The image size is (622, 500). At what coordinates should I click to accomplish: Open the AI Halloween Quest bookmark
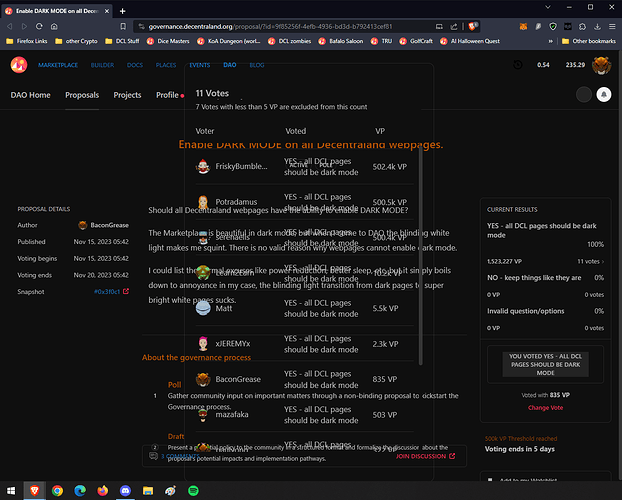coord(470,41)
